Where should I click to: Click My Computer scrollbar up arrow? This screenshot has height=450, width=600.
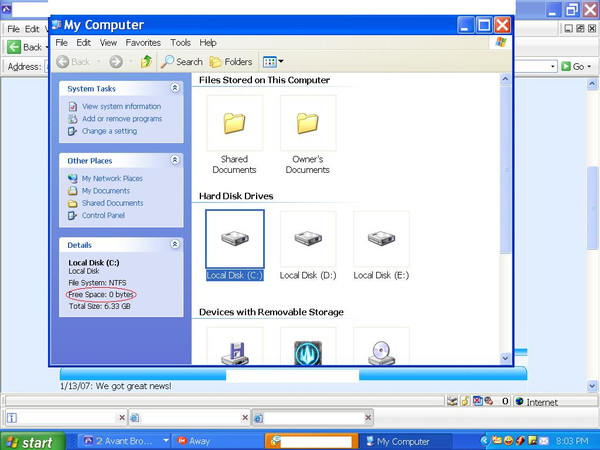(505, 79)
